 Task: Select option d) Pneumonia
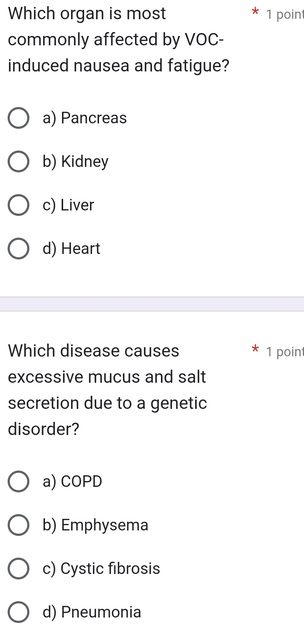pyautogui.click(x=19, y=612)
